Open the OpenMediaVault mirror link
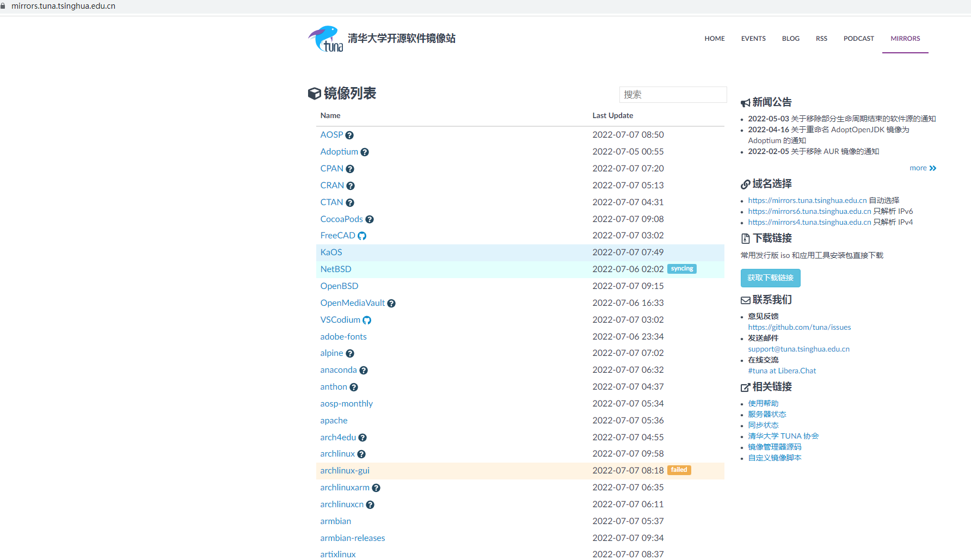This screenshot has height=560, width=971. coord(352,303)
